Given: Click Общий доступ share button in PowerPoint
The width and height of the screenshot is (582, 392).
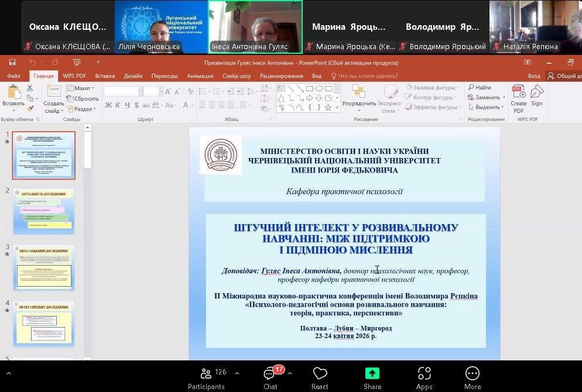Looking at the screenshot, I should click(564, 76).
